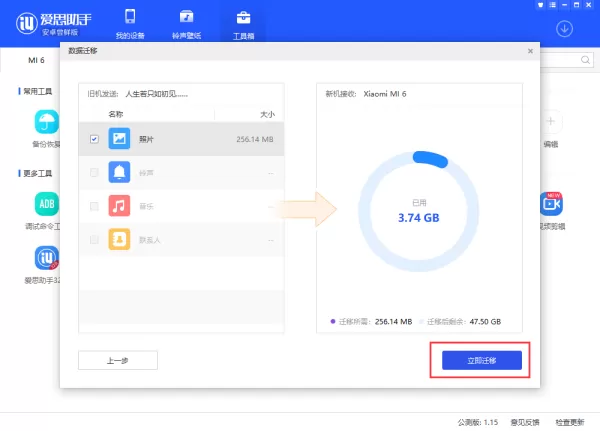Switch to the 工具箱 tab
Viewport: 600px width, 431px height.
pyautogui.click(x=243, y=25)
